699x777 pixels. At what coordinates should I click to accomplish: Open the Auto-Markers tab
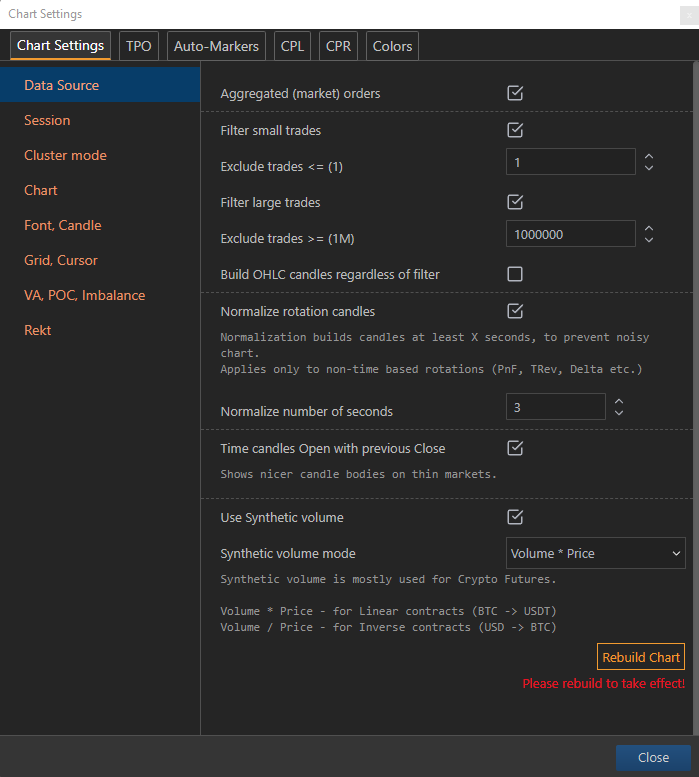216,46
